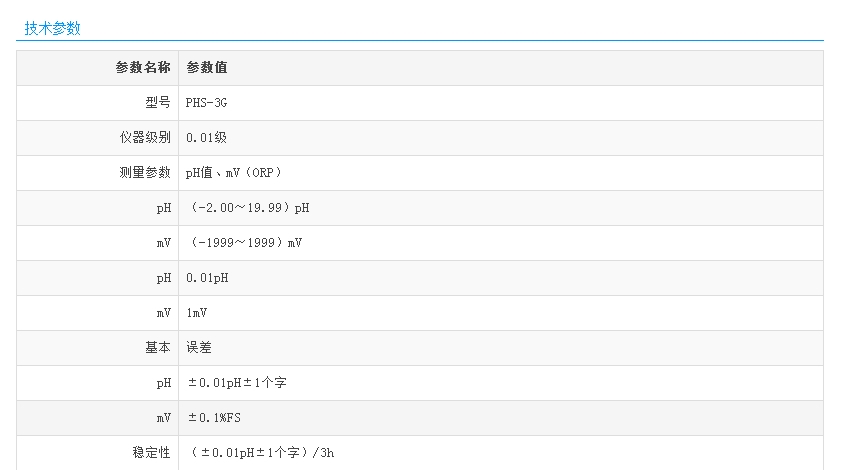Click the ±0.1%FS value cell

(x=214, y=418)
